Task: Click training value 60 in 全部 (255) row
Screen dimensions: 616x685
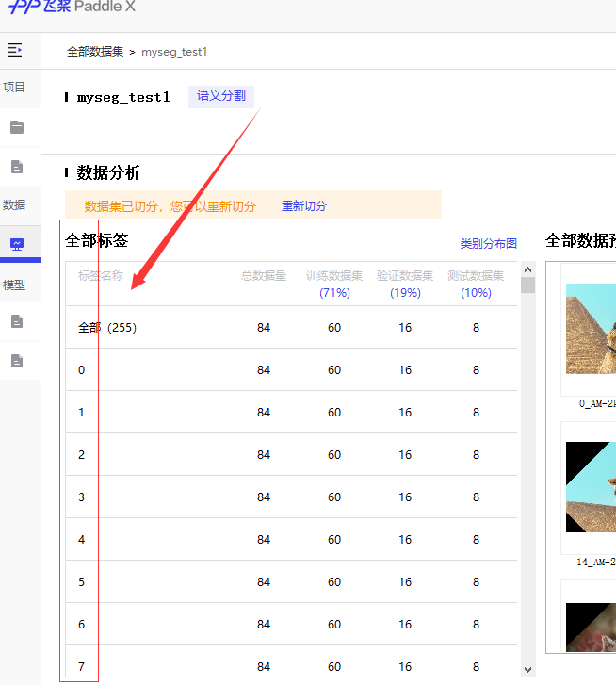Action: pyautogui.click(x=334, y=328)
